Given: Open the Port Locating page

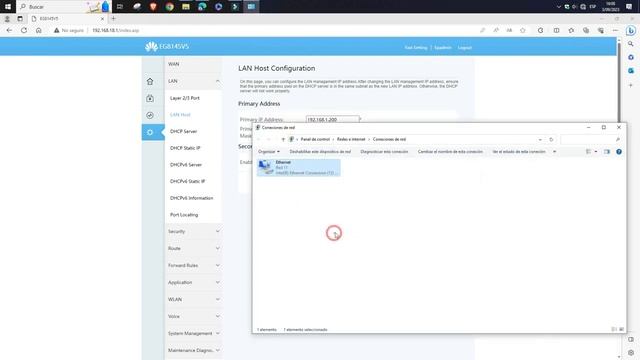Looking at the screenshot, I should click(x=184, y=215).
